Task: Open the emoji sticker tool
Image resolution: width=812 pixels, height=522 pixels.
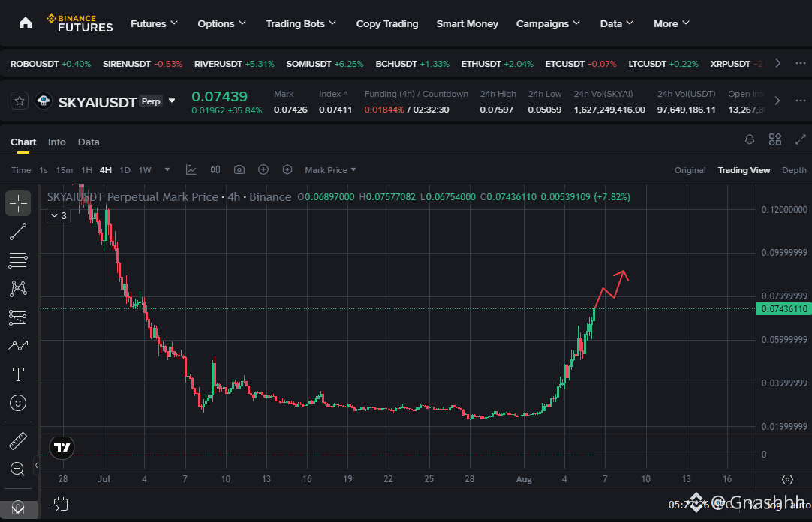Action: tap(18, 403)
